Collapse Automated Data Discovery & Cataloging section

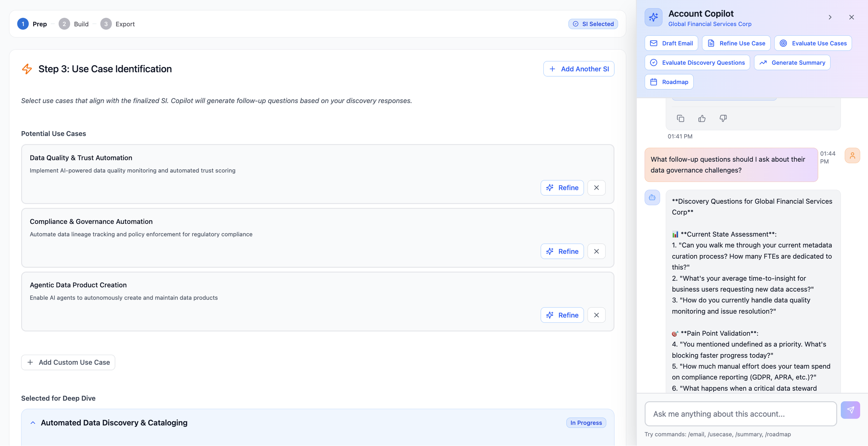point(33,423)
